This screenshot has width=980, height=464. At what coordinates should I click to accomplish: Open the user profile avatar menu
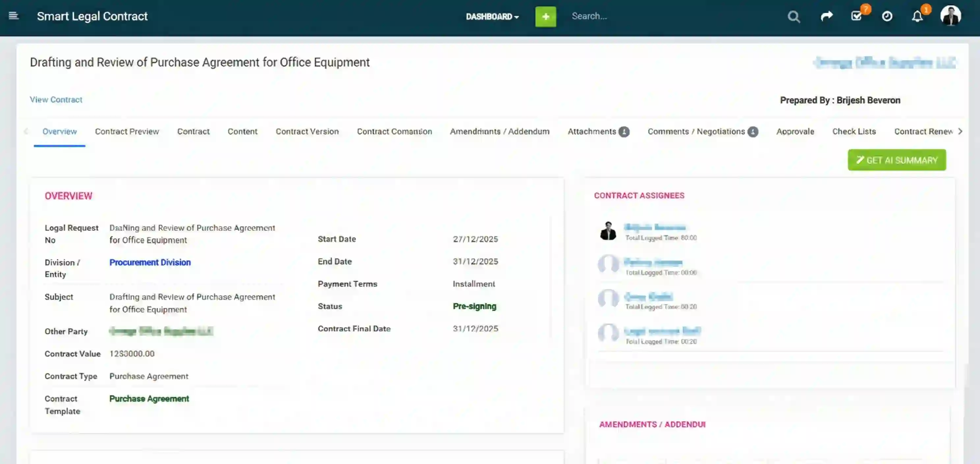tap(951, 15)
